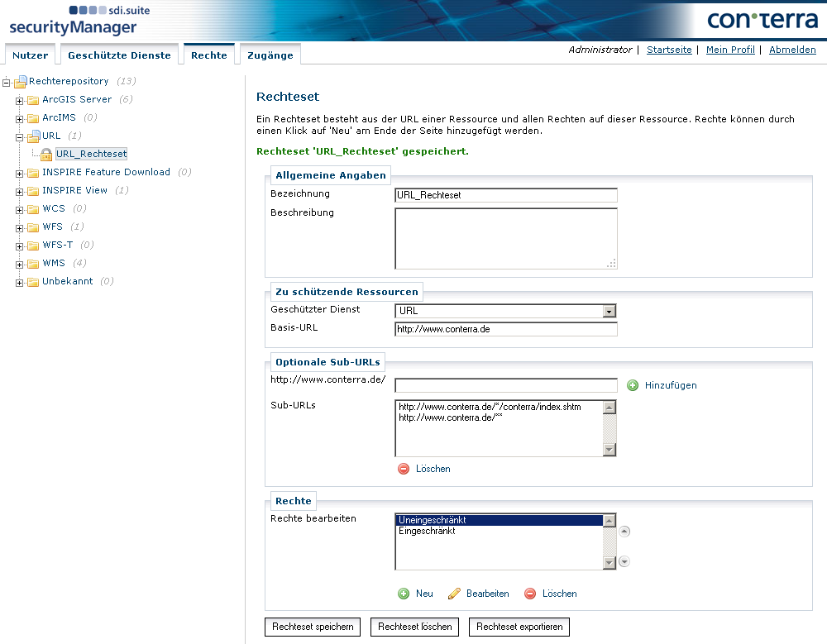Collapse the URL folder node
The image size is (827, 644).
20,136
